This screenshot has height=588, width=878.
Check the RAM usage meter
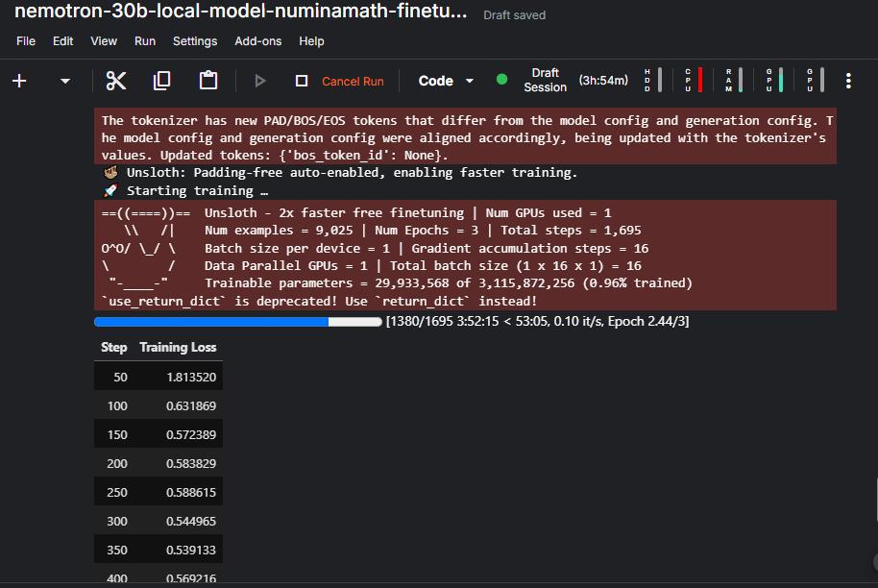click(734, 80)
